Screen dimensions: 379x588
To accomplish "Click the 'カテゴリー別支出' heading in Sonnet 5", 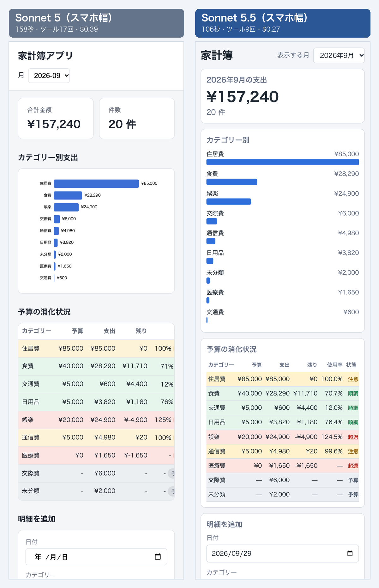I will 48,157.
